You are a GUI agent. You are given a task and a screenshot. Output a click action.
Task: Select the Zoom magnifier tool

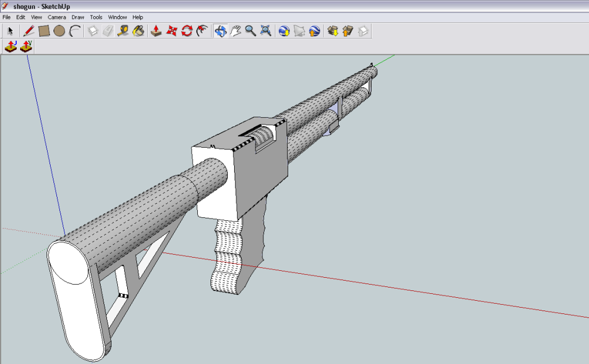point(251,31)
